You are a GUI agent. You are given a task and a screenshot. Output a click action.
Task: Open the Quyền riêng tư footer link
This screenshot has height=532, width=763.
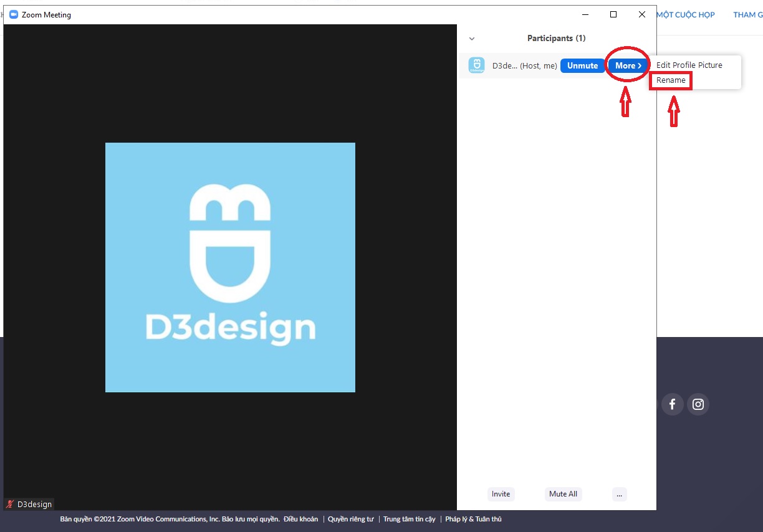tap(350, 519)
